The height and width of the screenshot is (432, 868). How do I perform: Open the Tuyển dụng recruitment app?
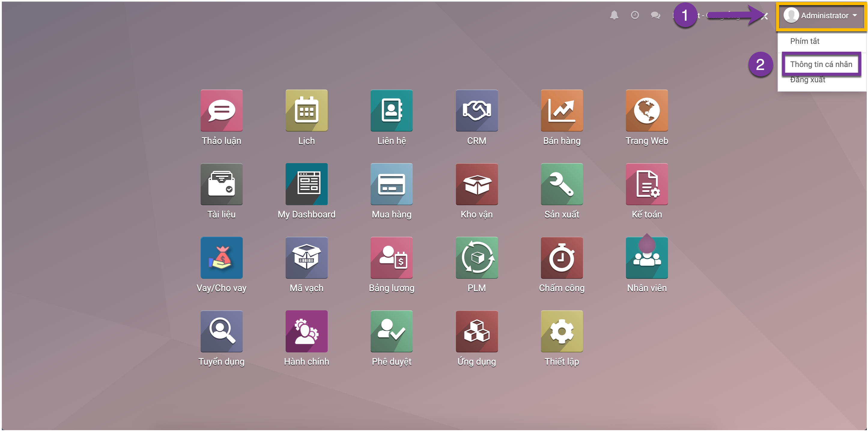pyautogui.click(x=221, y=331)
